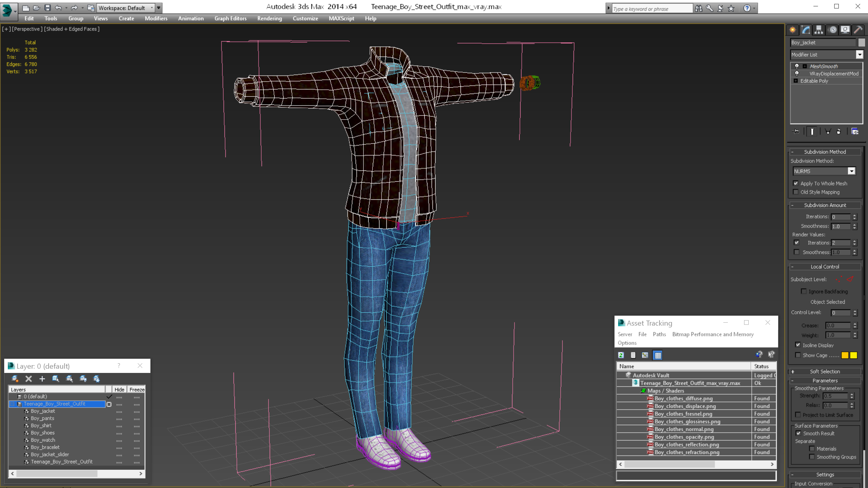Enable Show Cage checkbox
The height and width of the screenshot is (488, 868).
(798, 355)
